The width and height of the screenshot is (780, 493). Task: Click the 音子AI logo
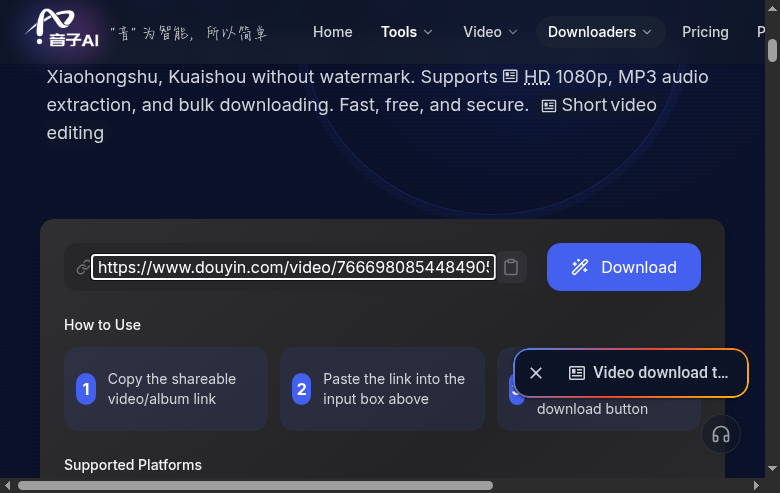(x=63, y=28)
